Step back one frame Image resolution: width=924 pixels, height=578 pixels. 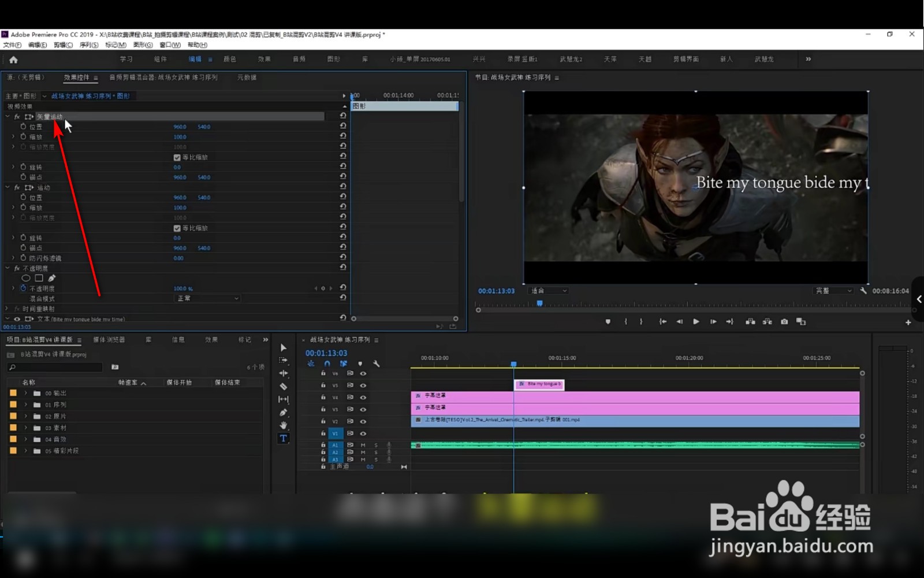tap(679, 321)
